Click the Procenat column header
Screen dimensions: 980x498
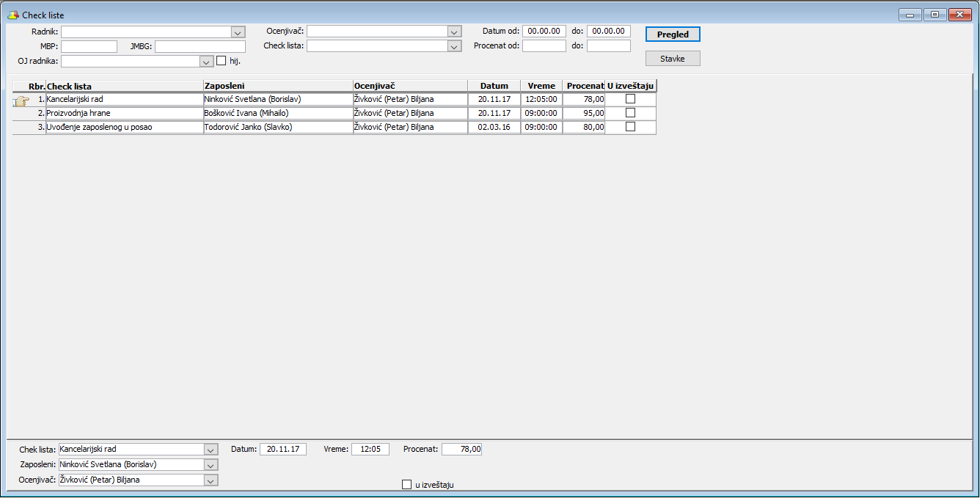pos(584,86)
